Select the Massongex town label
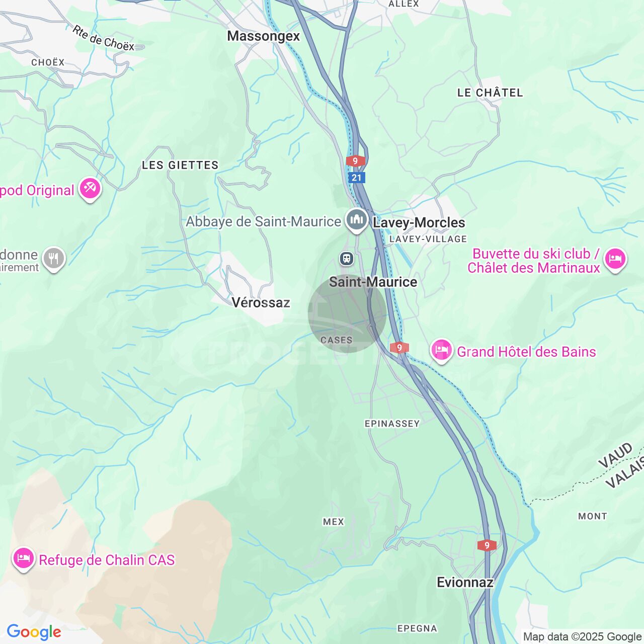 [x=263, y=36]
